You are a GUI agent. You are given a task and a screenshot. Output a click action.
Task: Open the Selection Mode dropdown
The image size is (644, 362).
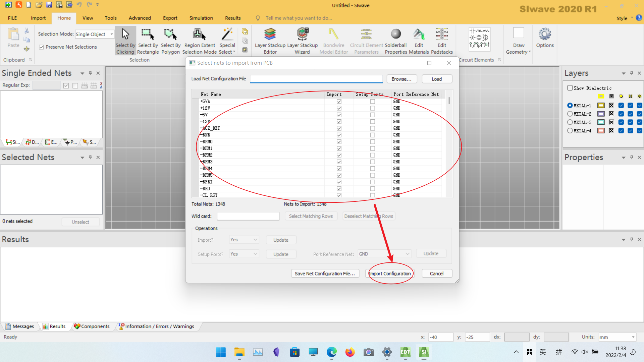pos(111,34)
